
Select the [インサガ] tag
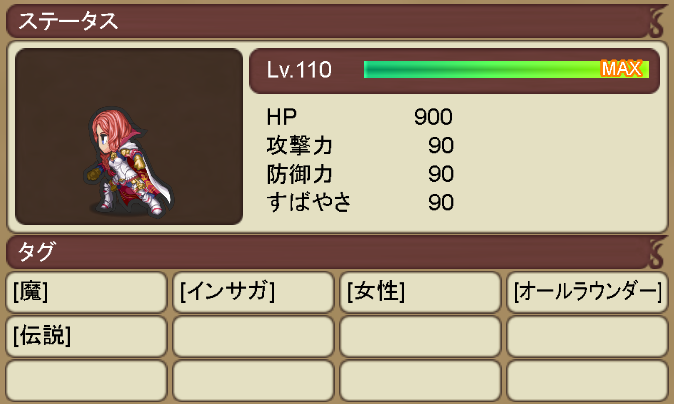pyautogui.click(x=253, y=292)
